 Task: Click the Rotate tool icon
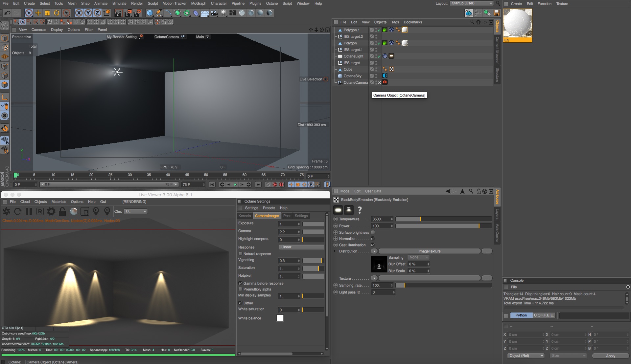[57, 13]
